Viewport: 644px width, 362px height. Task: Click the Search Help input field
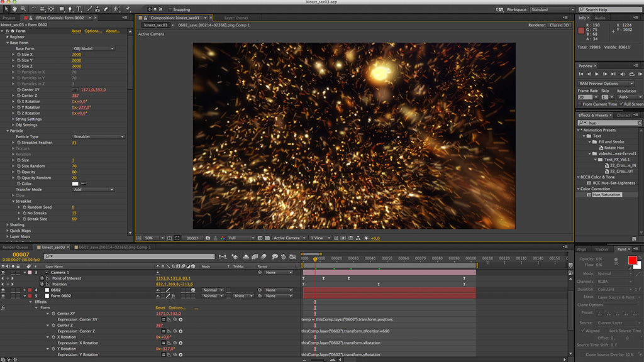click(610, 10)
